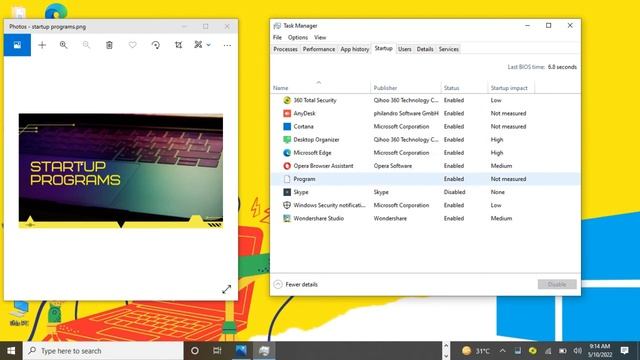Expand the Edit & Create dropdown arrow

coord(209,45)
